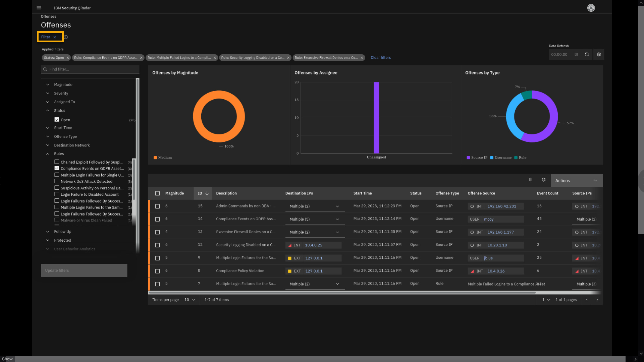The height and width of the screenshot is (362, 644).
Task: Click the user profile avatar icon
Action: 591,8
